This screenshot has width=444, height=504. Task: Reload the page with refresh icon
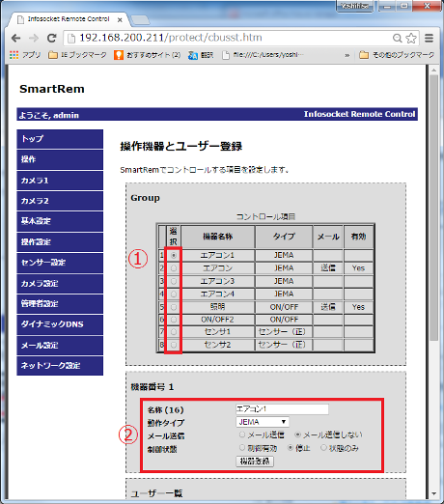[x=51, y=39]
